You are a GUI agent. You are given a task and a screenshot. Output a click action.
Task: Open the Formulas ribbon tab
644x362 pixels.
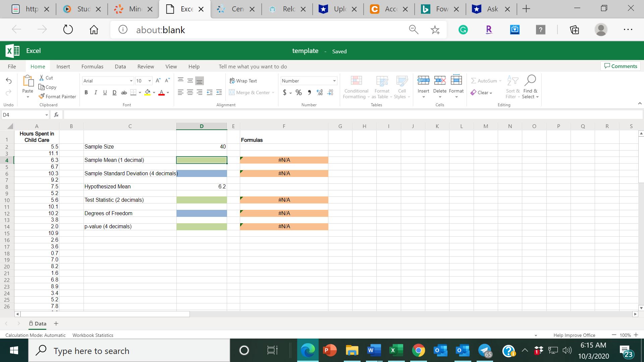pos(93,66)
